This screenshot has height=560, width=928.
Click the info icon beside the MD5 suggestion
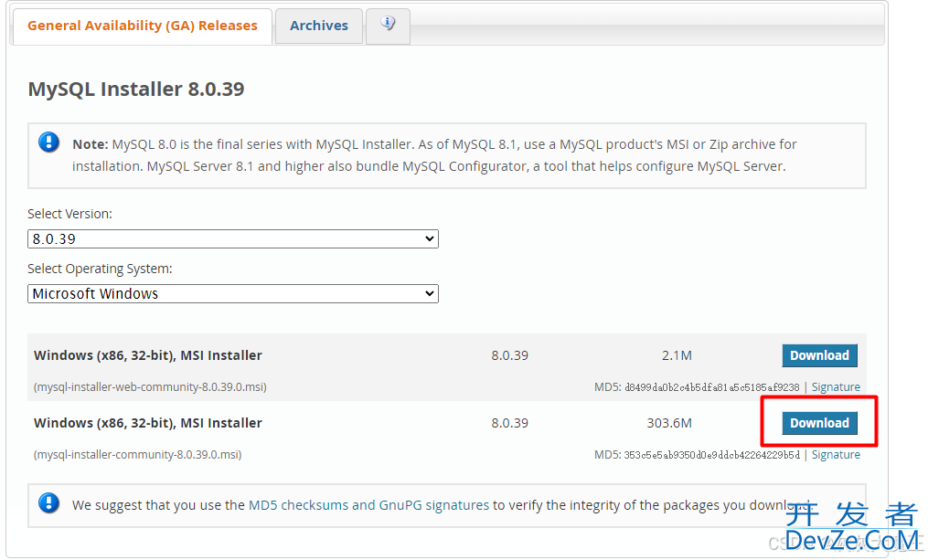point(48,503)
